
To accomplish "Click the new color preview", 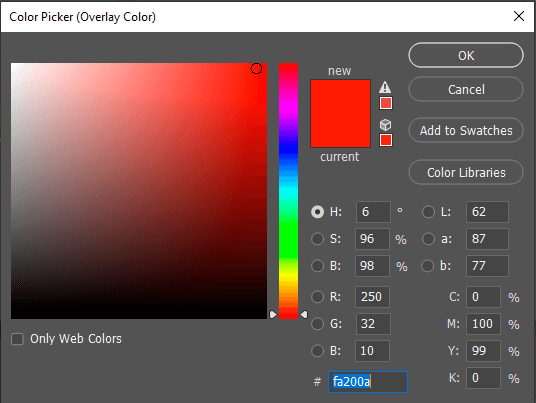I will [340, 97].
